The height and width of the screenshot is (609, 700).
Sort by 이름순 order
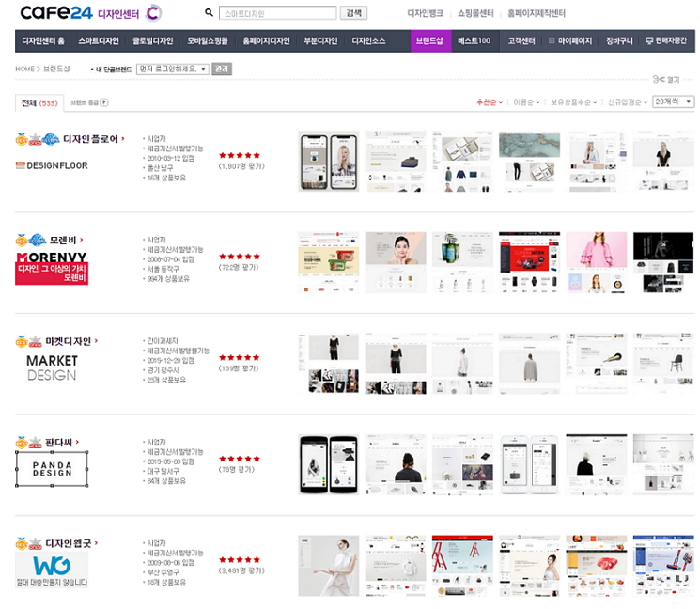(x=526, y=102)
